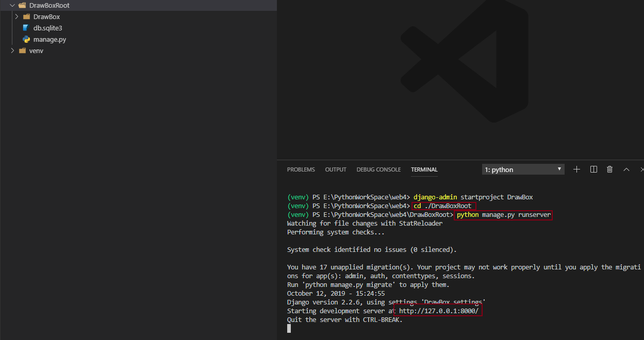644x340 pixels.
Task: Click the 'Django version 2.2.6' line
Action: tap(386, 302)
